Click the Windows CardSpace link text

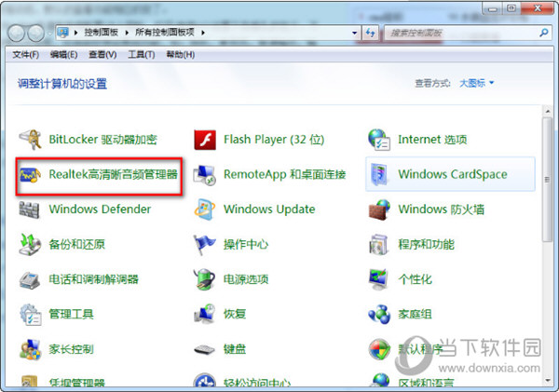[x=453, y=174]
